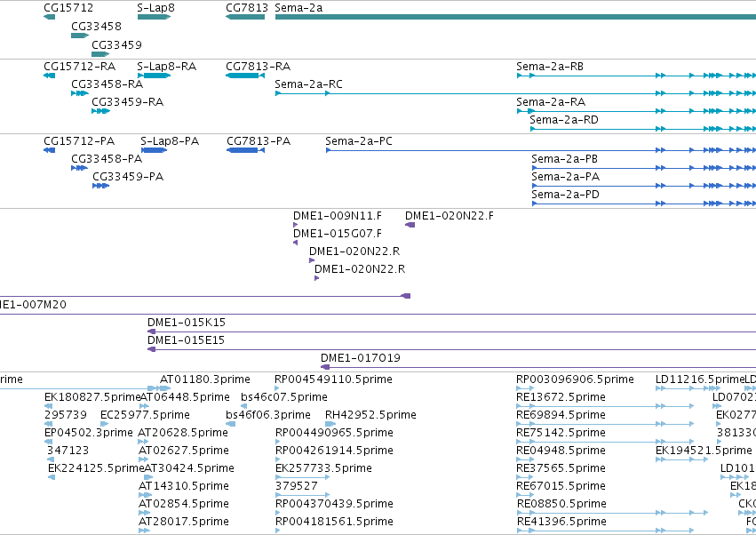The height and width of the screenshot is (535, 756).
Task: Select protein CG33458-PA
Action: (107, 159)
